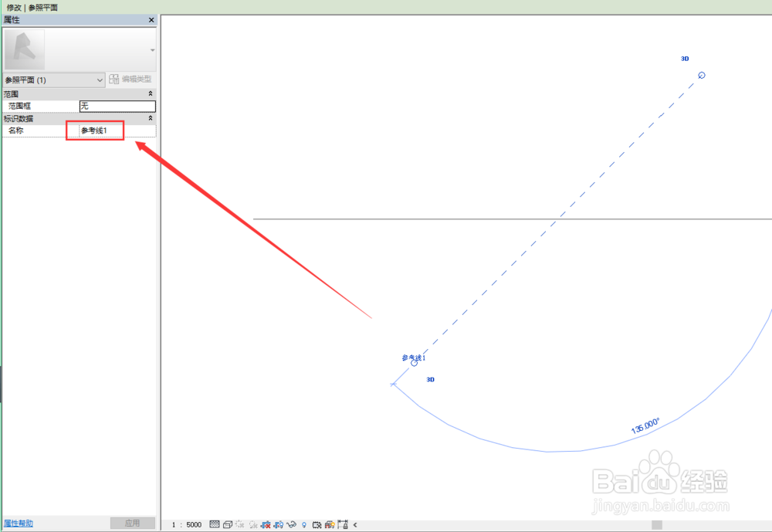This screenshot has width=772, height=532.
Task: Click the 参考线1 label on the plane
Action: (414, 357)
